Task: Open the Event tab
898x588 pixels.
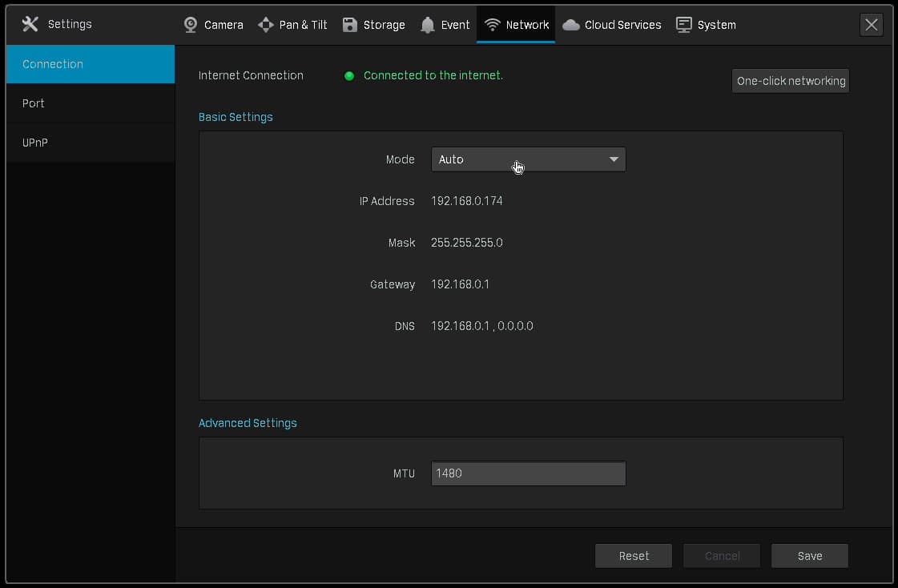Action: [445, 25]
